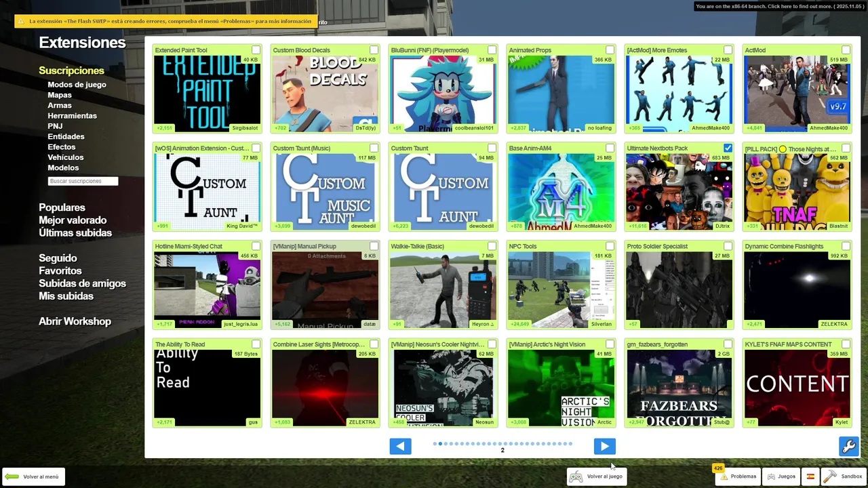The width and height of the screenshot is (868, 488).
Task: Open Hotline Miami-Styled Chat thumbnail
Action: [207, 290]
